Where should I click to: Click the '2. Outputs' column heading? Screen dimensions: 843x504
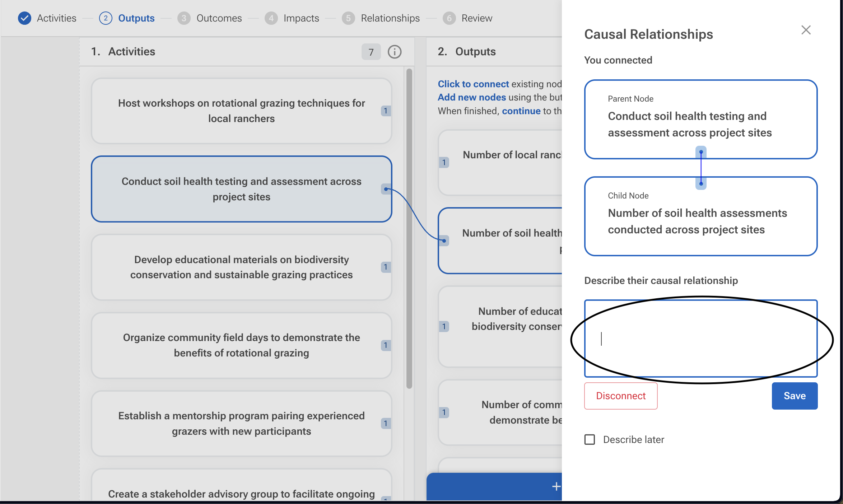coord(467,52)
